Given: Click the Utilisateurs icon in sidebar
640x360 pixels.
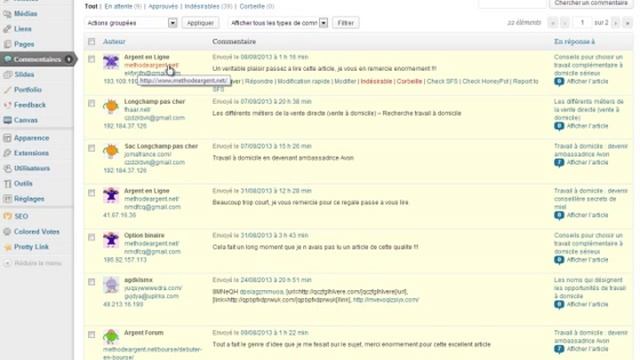Looking at the screenshot, I should (x=7, y=168).
